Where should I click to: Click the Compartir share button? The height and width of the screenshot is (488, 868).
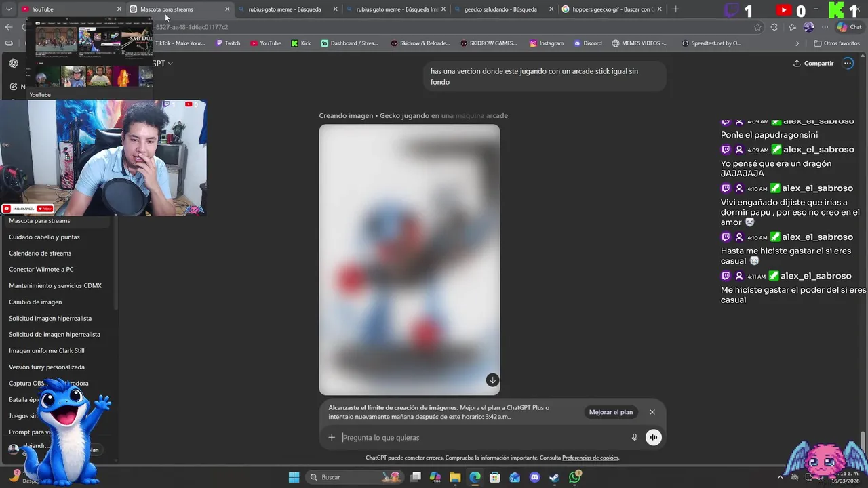click(x=813, y=63)
